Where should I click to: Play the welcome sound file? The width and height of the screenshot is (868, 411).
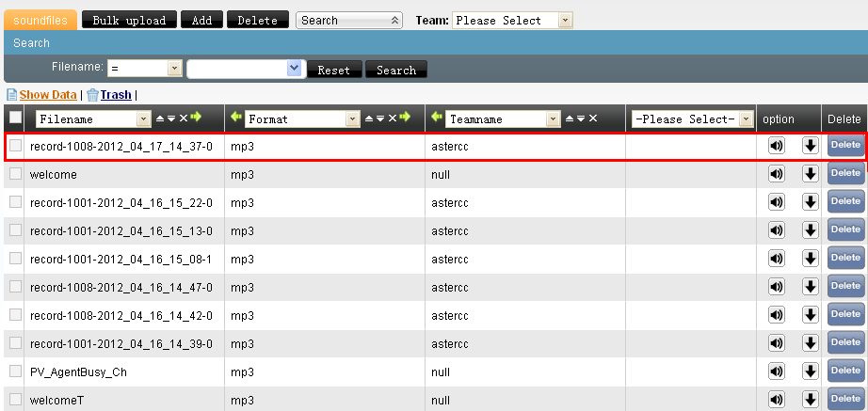(x=776, y=174)
